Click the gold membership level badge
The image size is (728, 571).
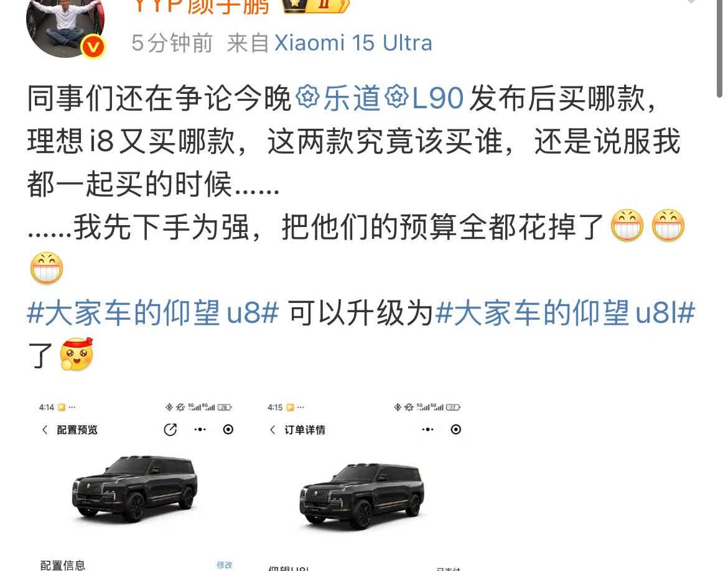pyautogui.click(x=315, y=4)
